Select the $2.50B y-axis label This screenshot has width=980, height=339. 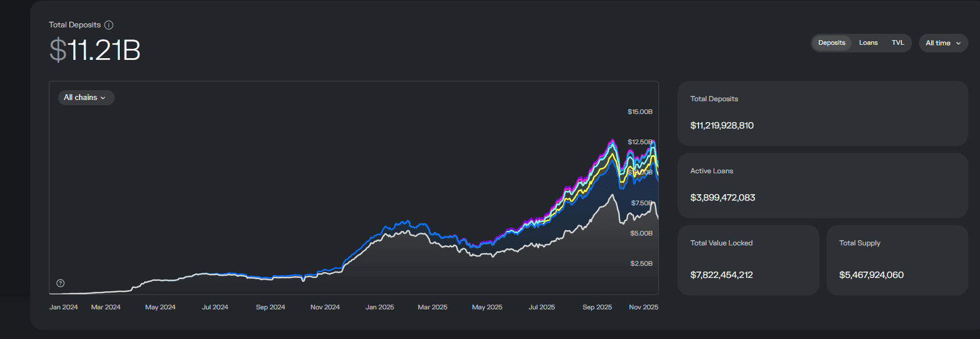pos(641,263)
